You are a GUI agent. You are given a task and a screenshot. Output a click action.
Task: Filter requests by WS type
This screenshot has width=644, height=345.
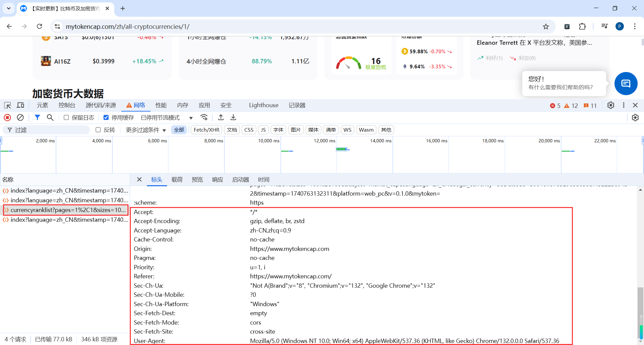[347, 130]
